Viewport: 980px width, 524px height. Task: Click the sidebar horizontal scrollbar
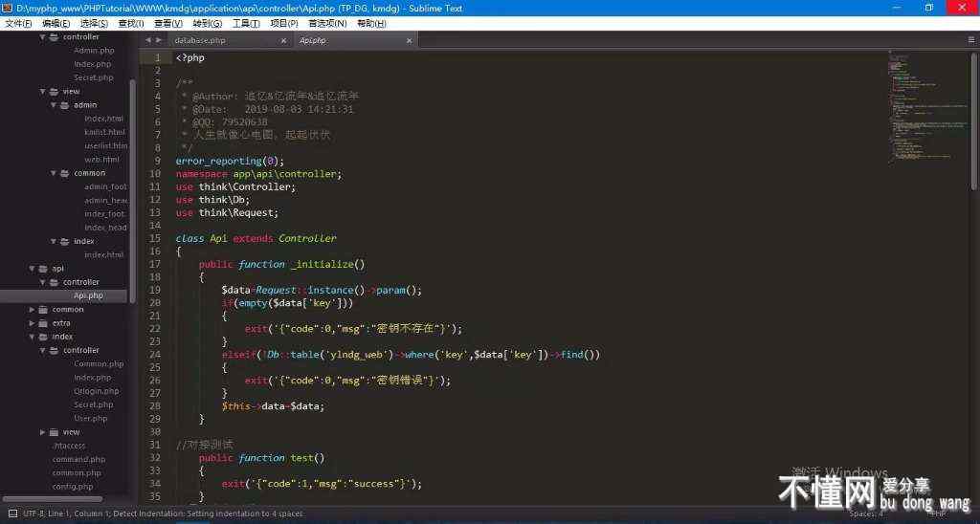(x=53, y=499)
